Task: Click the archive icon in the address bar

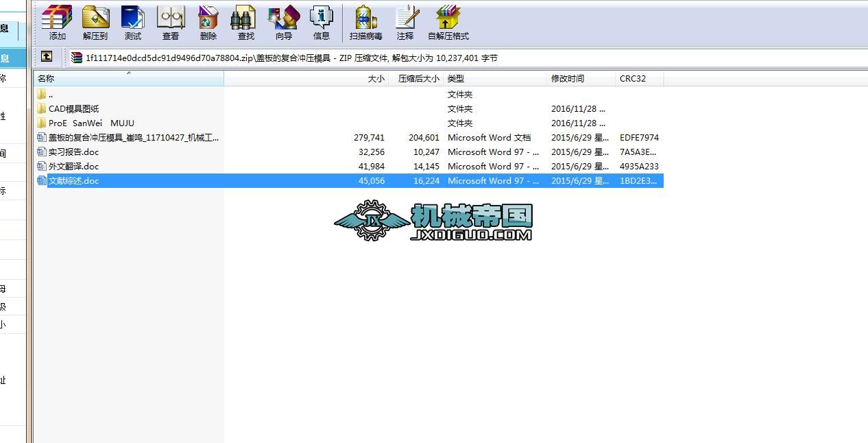Action: click(77, 58)
